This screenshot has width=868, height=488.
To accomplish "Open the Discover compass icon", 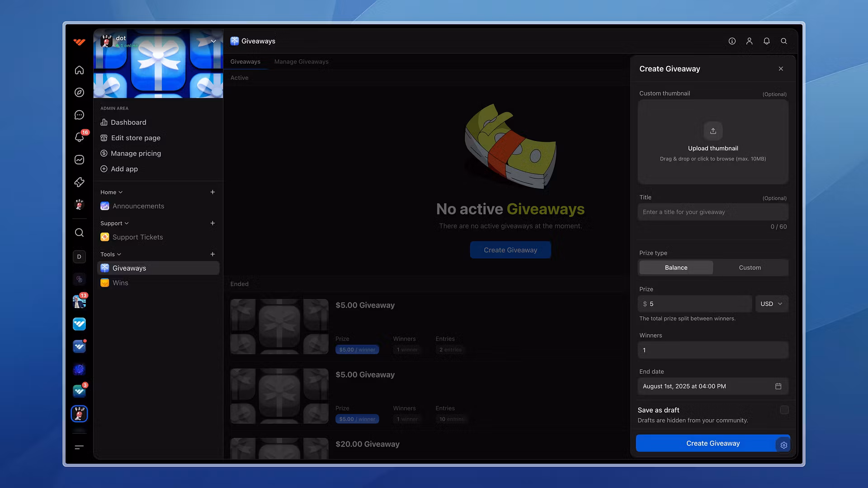I will (79, 93).
